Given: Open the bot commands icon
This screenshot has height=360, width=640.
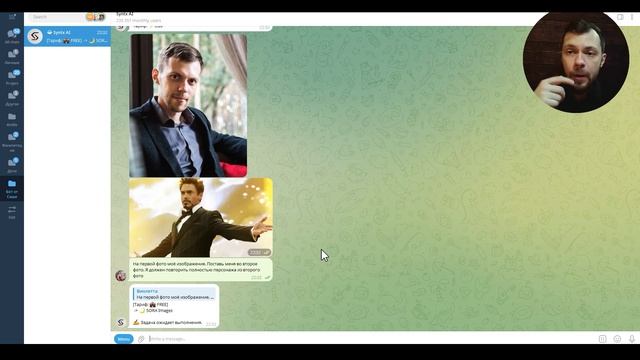Looking at the screenshot, I should tap(602, 339).
